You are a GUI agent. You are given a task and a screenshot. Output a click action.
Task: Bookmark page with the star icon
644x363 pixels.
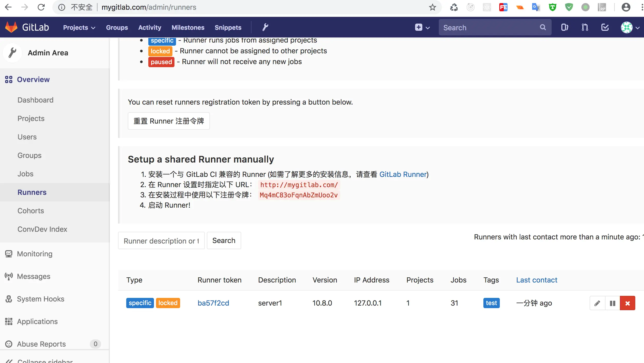(x=432, y=7)
